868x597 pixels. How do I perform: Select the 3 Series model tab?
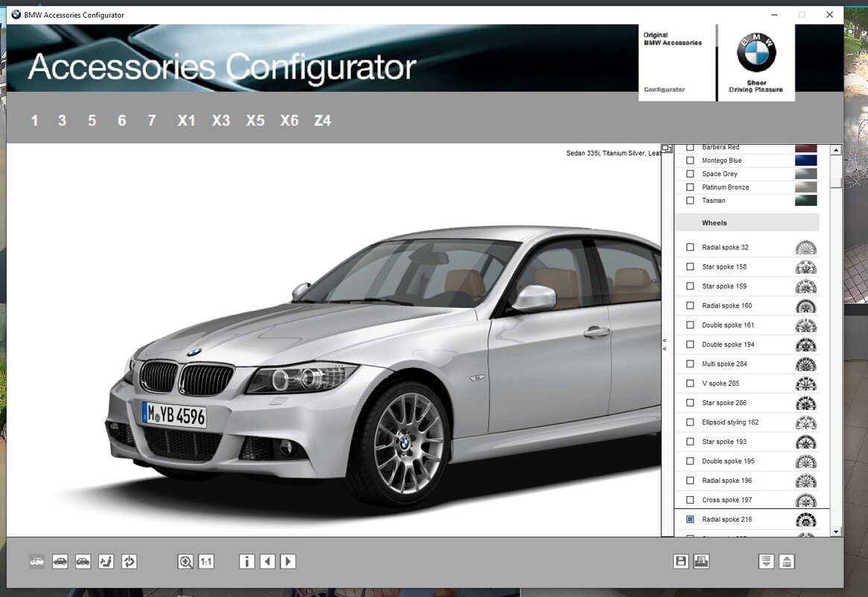pyautogui.click(x=62, y=120)
